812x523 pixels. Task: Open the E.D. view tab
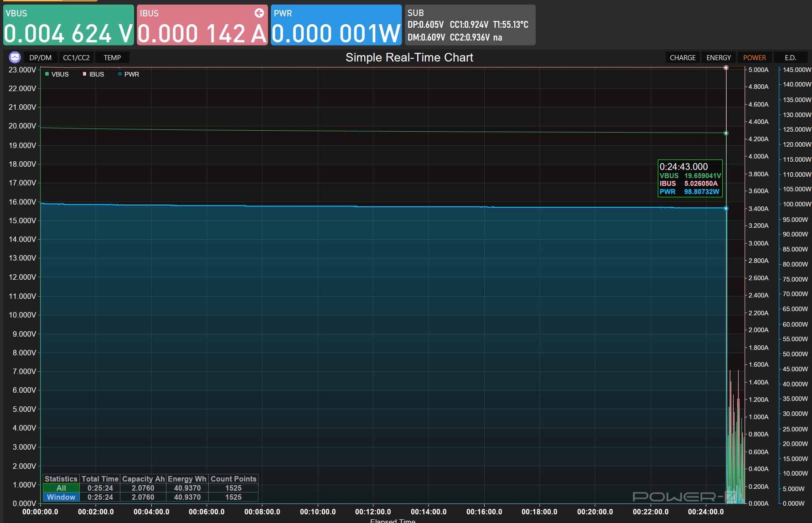[x=790, y=58]
